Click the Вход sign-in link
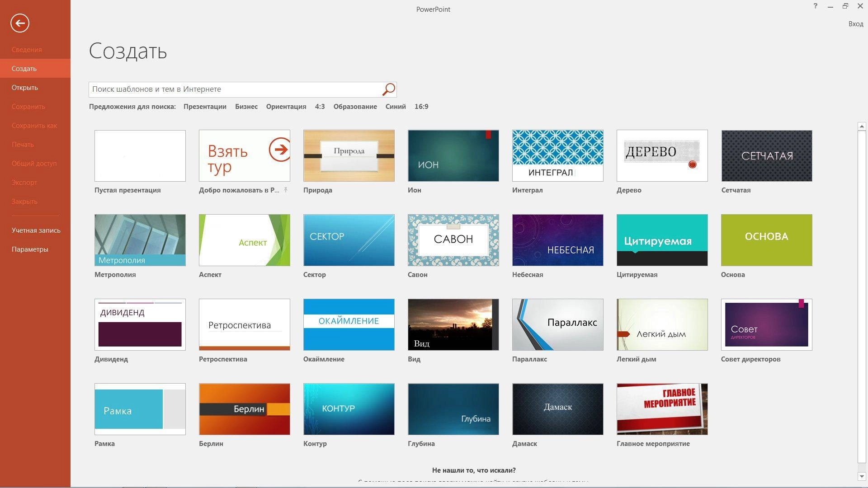The image size is (868, 488). (855, 24)
